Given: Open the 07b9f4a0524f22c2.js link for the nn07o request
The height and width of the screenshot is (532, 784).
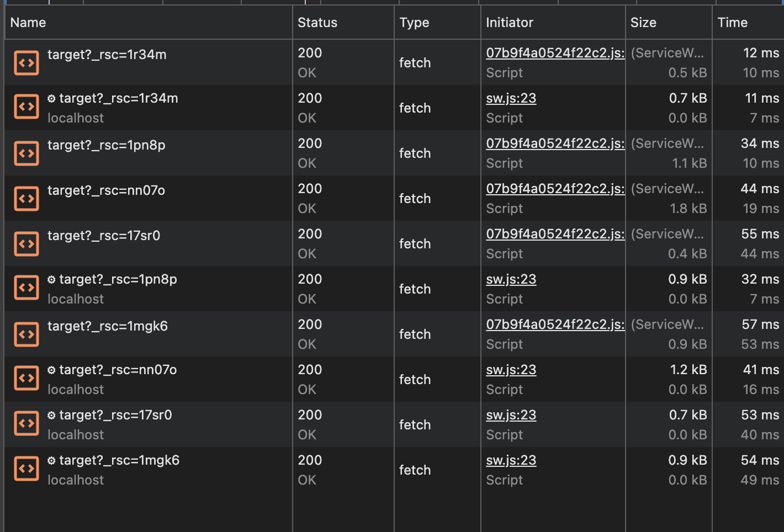Looking at the screenshot, I should click(554, 189).
